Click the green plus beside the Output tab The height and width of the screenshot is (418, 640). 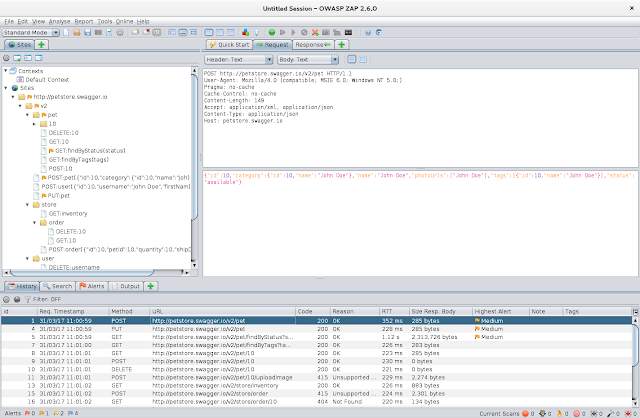pos(150,286)
